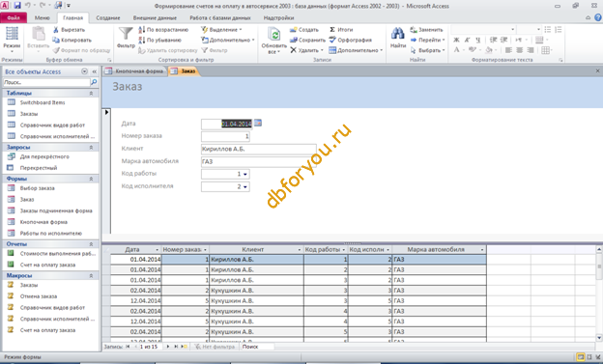Open the Select (Выбрать) menu
The height and width of the screenshot is (364, 603).
[x=427, y=50]
